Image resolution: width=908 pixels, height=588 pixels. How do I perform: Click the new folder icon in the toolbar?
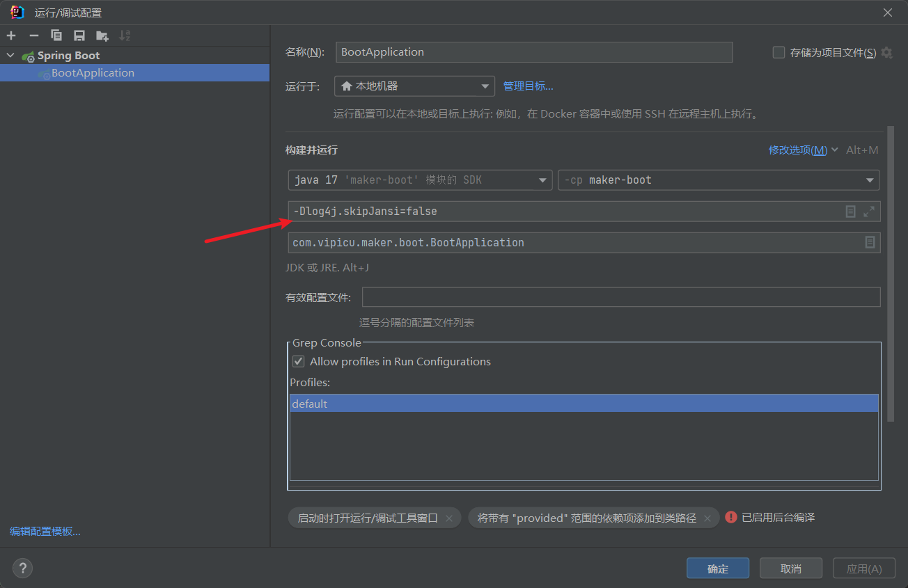tap(102, 35)
